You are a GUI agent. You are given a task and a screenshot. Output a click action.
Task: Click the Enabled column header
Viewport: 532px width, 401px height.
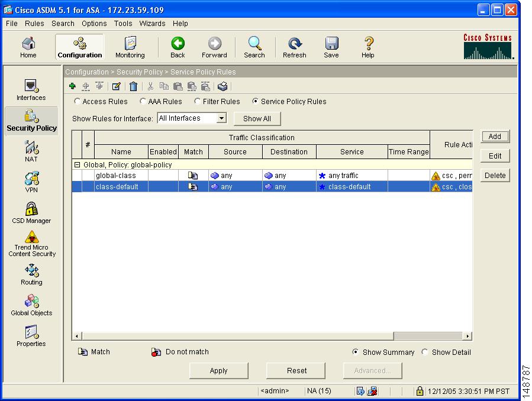pyautogui.click(x=163, y=151)
